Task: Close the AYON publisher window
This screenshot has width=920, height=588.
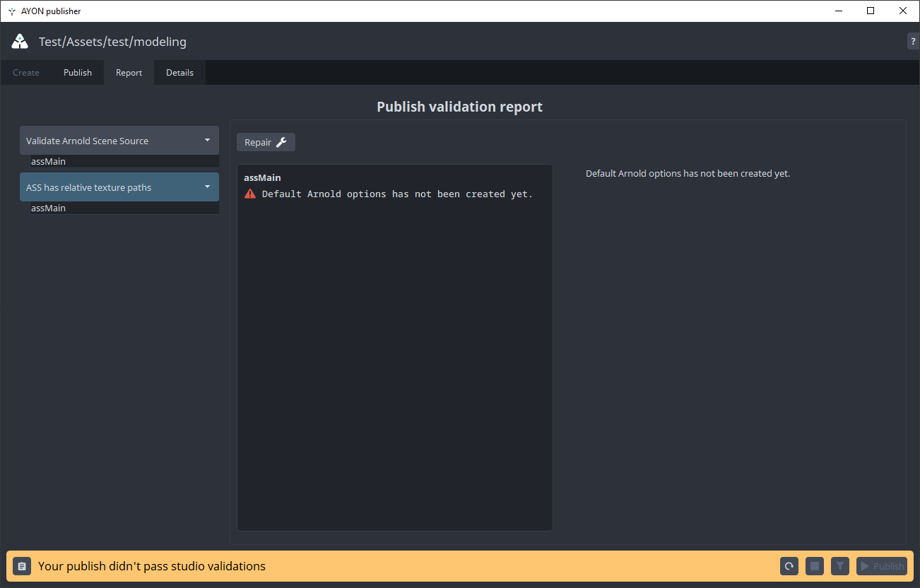Action: pyautogui.click(x=903, y=11)
